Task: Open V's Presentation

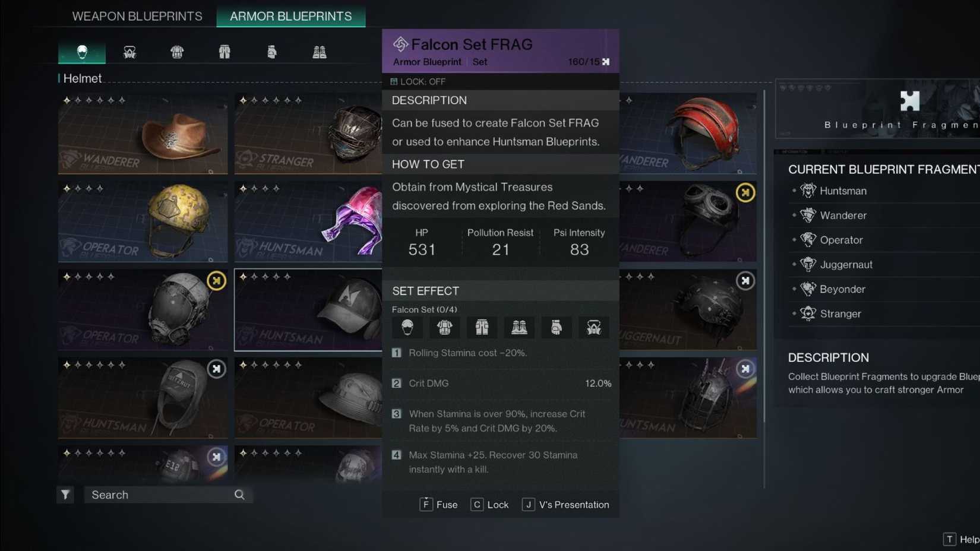Action: point(566,505)
